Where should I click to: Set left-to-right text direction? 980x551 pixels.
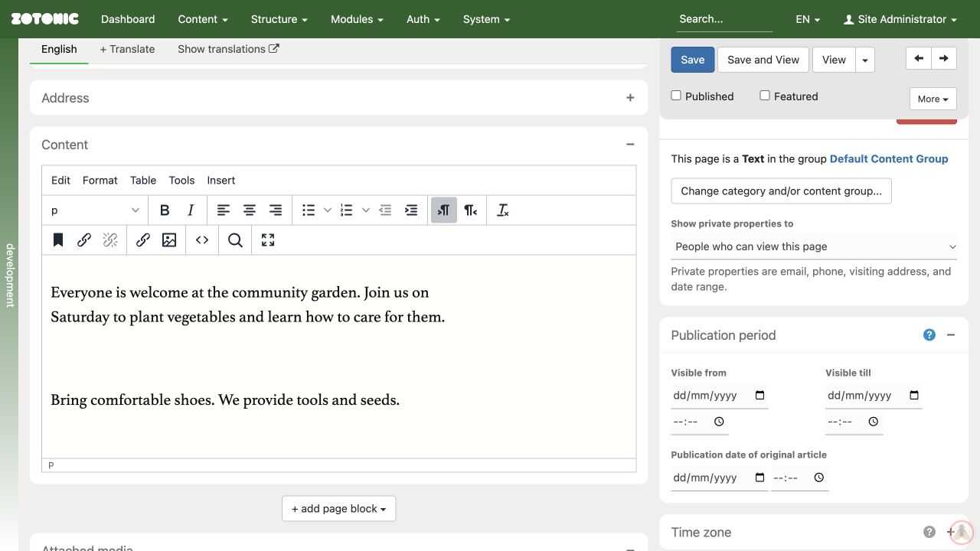[444, 210]
